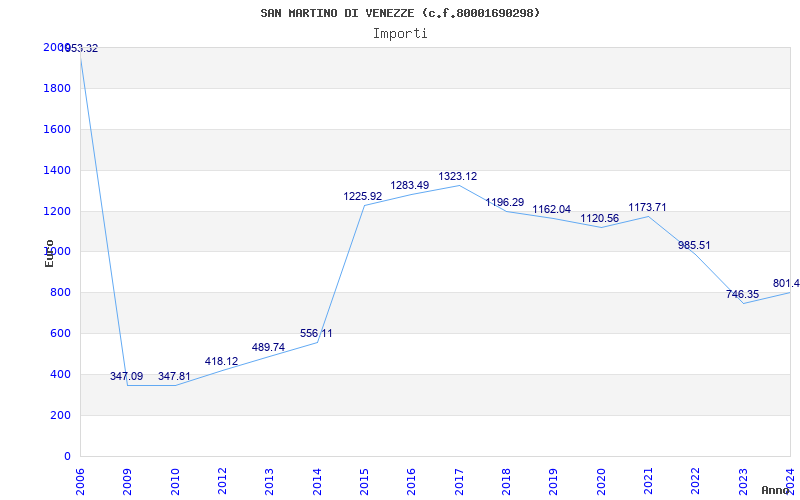Select data label 985.51
The image size is (800, 500).
[694, 245]
